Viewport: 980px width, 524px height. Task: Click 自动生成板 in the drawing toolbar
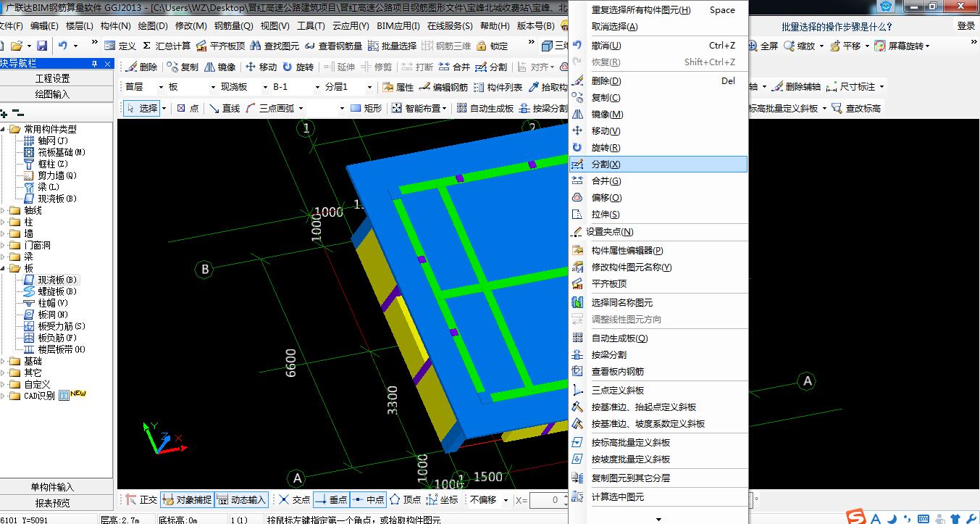pyautogui.click(x=485, y=108)
